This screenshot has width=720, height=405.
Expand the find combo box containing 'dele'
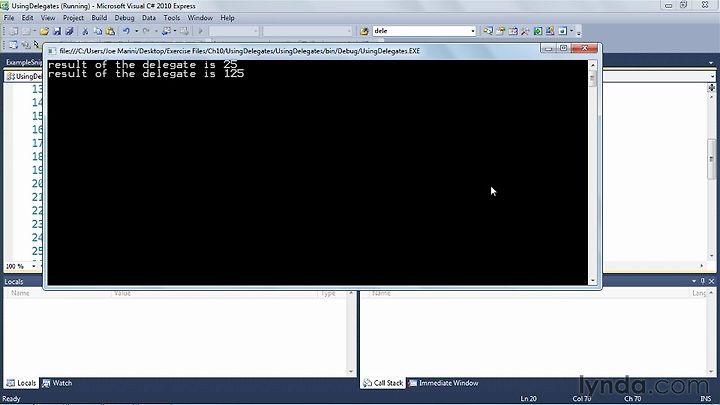point(472,31)
